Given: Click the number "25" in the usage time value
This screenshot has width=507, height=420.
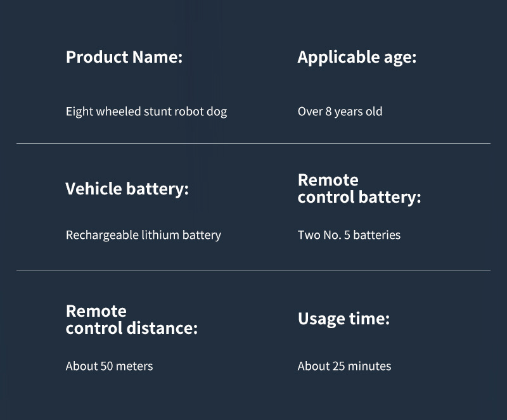Looking at the screenshot, I should 340,366.
